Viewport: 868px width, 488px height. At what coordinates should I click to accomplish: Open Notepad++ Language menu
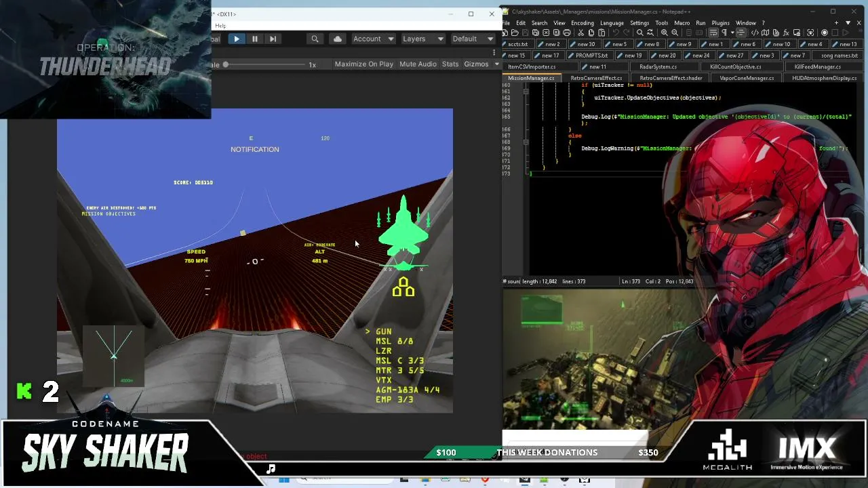pos(612,23)
